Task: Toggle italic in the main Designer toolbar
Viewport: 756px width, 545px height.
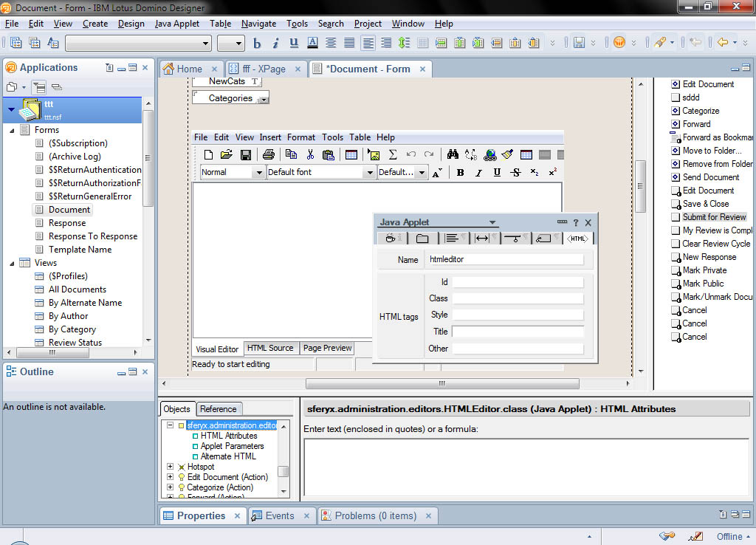Action: (275, 44)
